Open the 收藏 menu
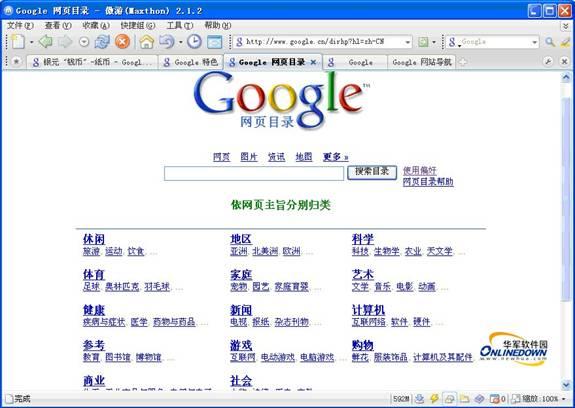Viewport: 575px width, 408px height. tap(96, 26)
